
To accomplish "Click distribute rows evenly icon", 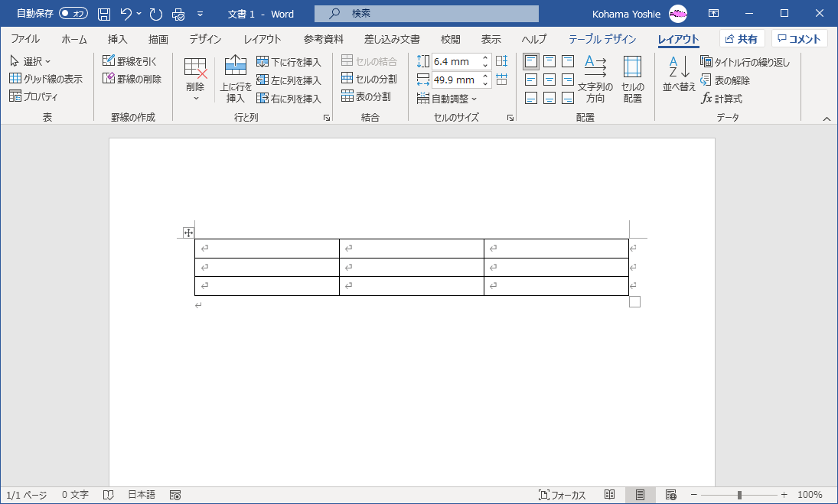I will coord(502,61).
